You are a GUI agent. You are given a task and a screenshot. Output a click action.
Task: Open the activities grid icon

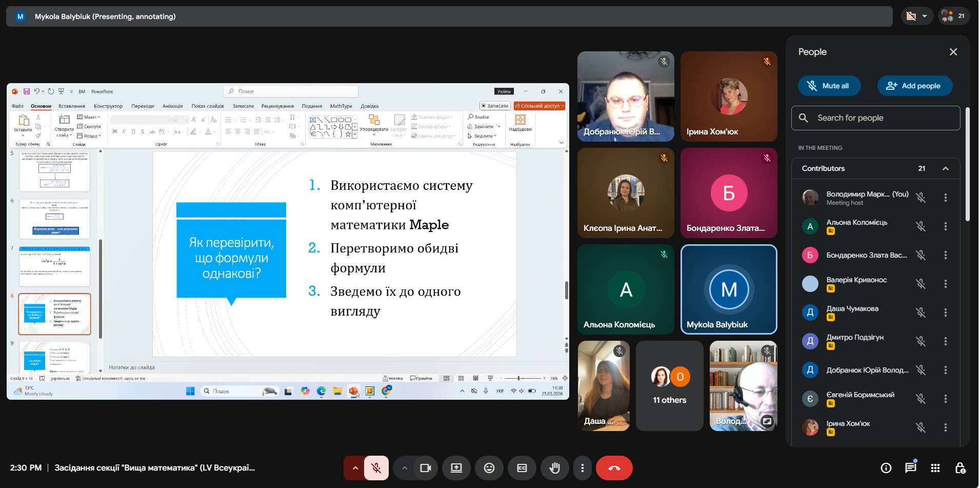pyautogui.click(x=935, y=468)
